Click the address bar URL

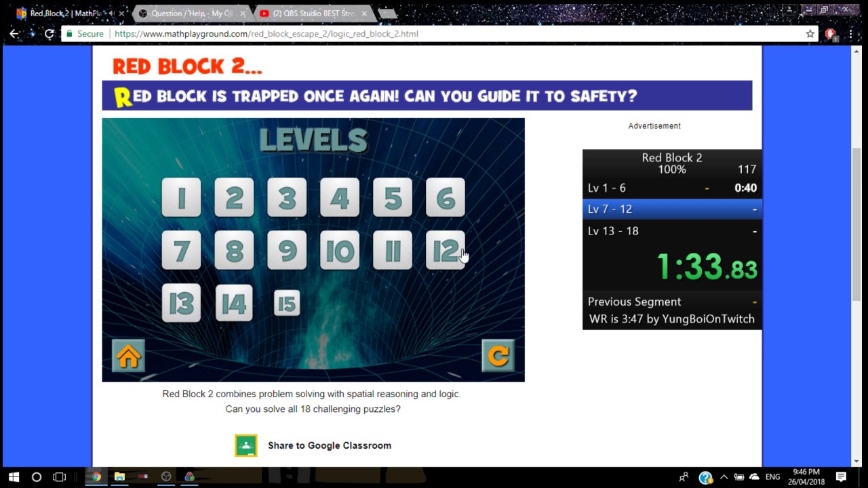click(x=267, y=33)
